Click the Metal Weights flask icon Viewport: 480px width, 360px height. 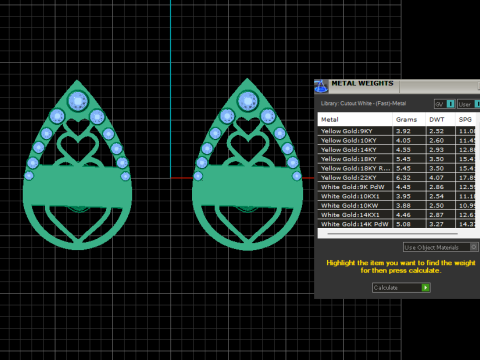point(321,86)
